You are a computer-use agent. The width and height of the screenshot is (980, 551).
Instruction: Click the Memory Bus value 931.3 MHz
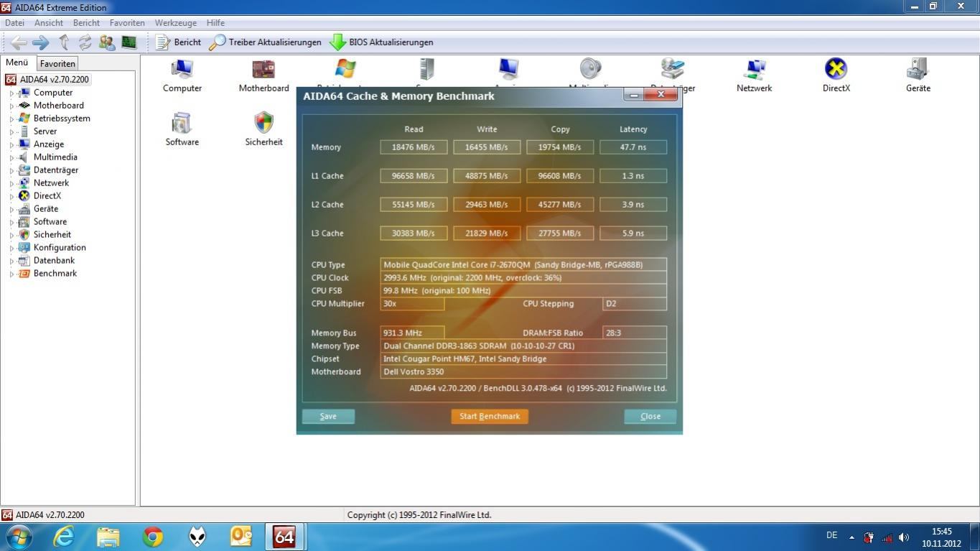(412, 333)
